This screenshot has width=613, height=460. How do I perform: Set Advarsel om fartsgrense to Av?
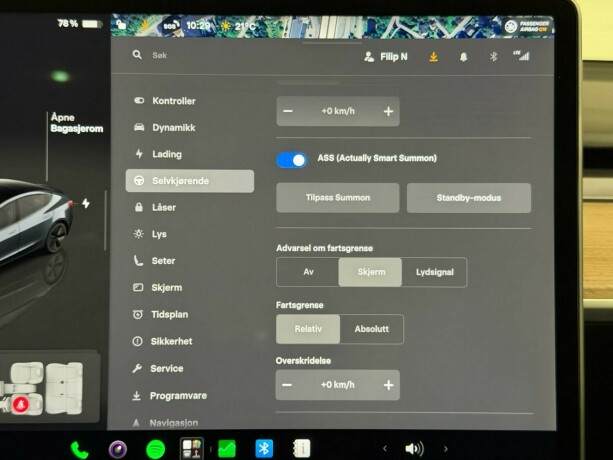(x=308, y=272)
